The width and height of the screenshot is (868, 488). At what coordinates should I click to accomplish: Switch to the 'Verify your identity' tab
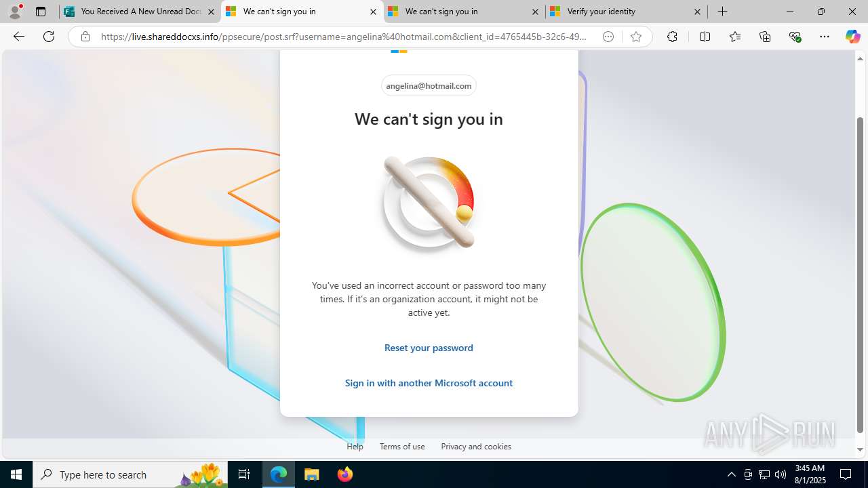coord(626,12)
